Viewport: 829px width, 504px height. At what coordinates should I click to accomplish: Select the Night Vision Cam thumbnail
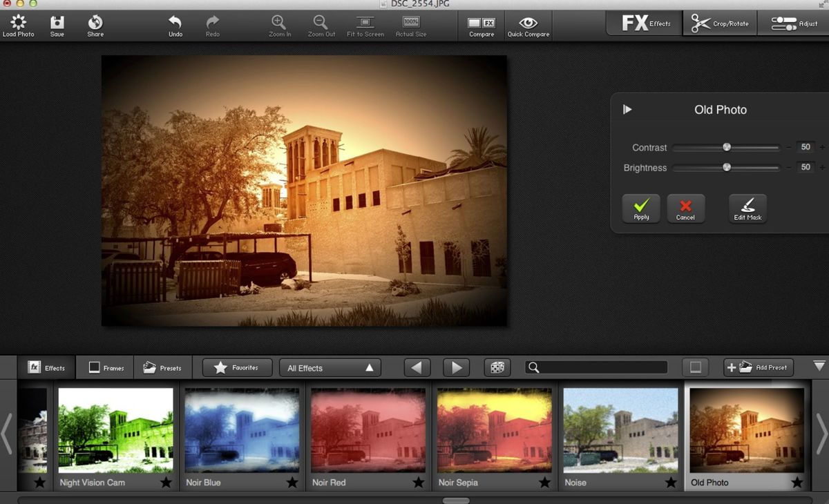click(115, 430)
